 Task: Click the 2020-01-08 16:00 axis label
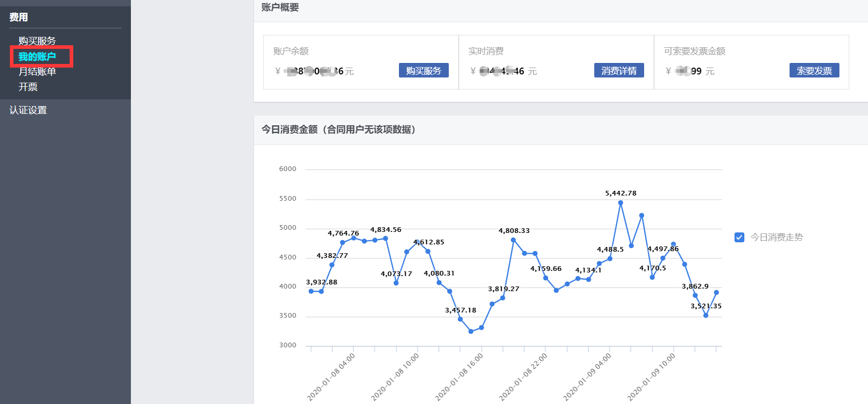(x=459, y=377)
